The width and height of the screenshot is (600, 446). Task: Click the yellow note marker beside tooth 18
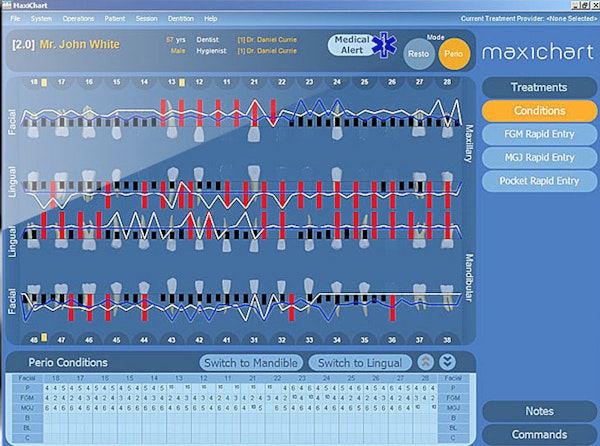click(x=44, y=82)
